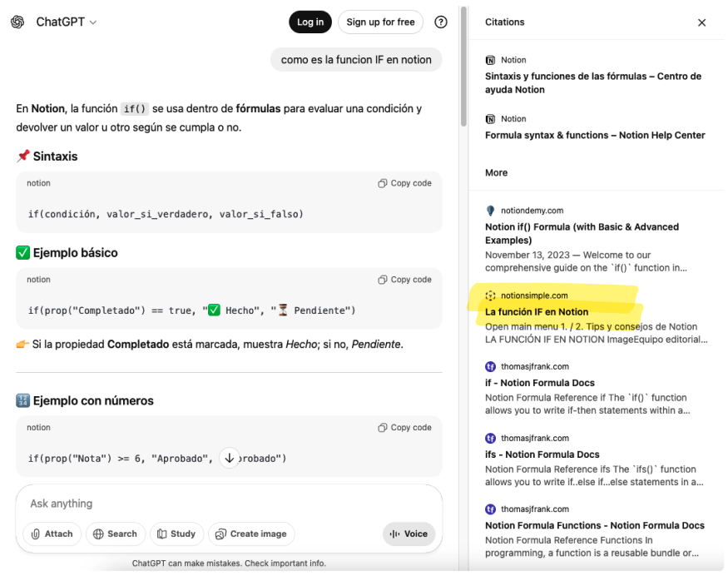Click the Log in button

(x=310, y=22)
